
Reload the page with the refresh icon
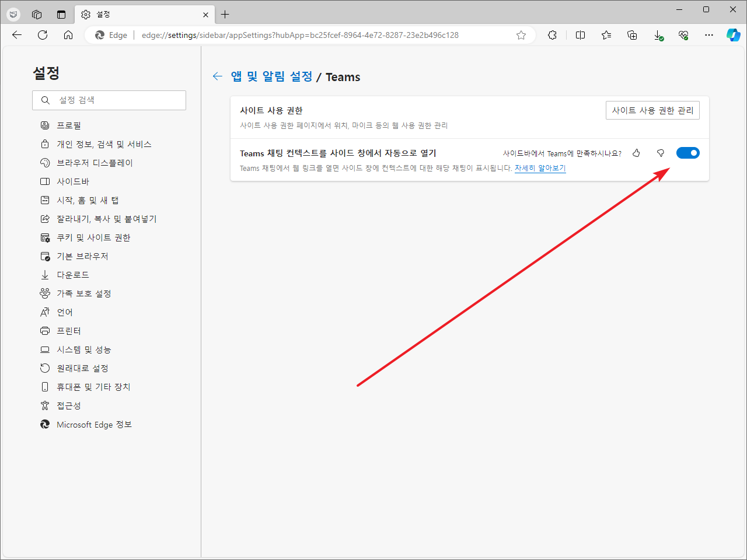[x=43, y=35]
